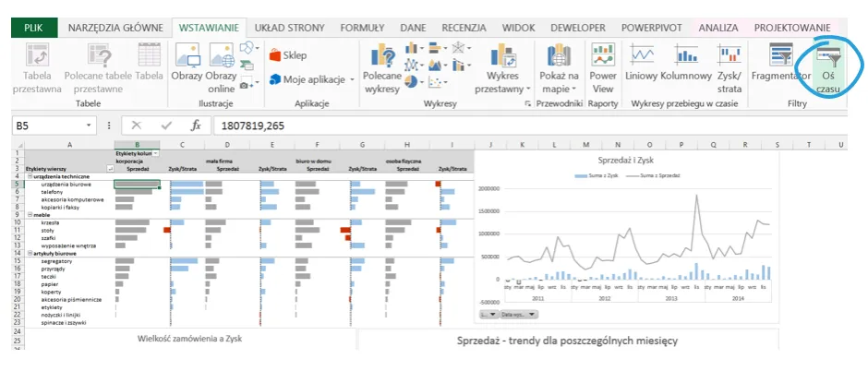Cancel entry with the formula bar X
This screenshot has height=383, width=868.
(136, 126)
